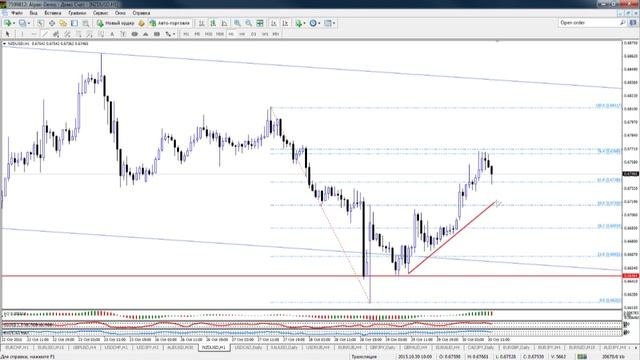640x360 pixels.
Task: Select the Arrows symbol tool
Action: (168, 34)
